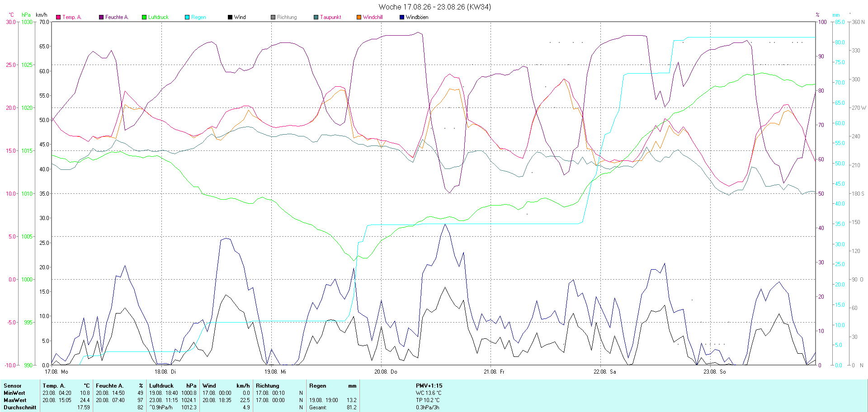868x412 pixels.
Task: Click the 'PMV+1:15' table header
Action: click(429, 386)
